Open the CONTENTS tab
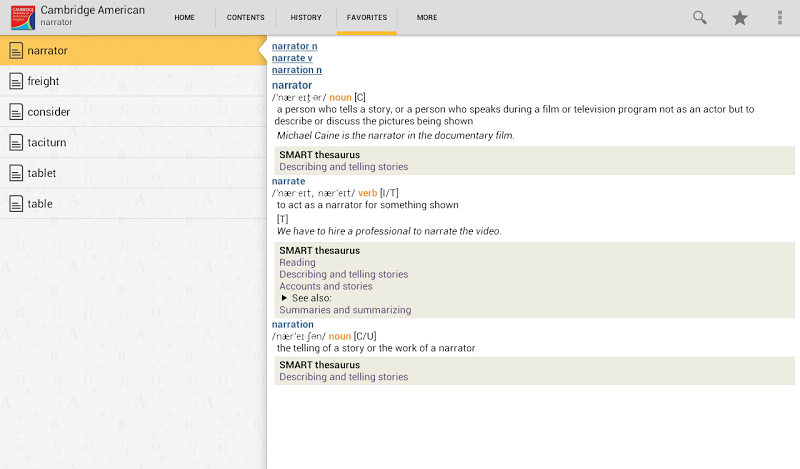The height and width of the screenshot is (469, 800). (x=245, y=17)
